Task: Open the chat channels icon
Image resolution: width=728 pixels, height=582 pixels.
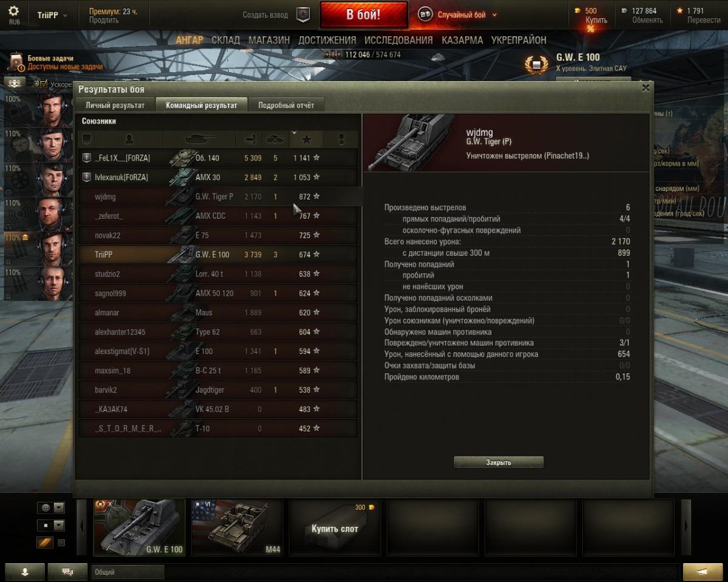Action: coord(67,571)
